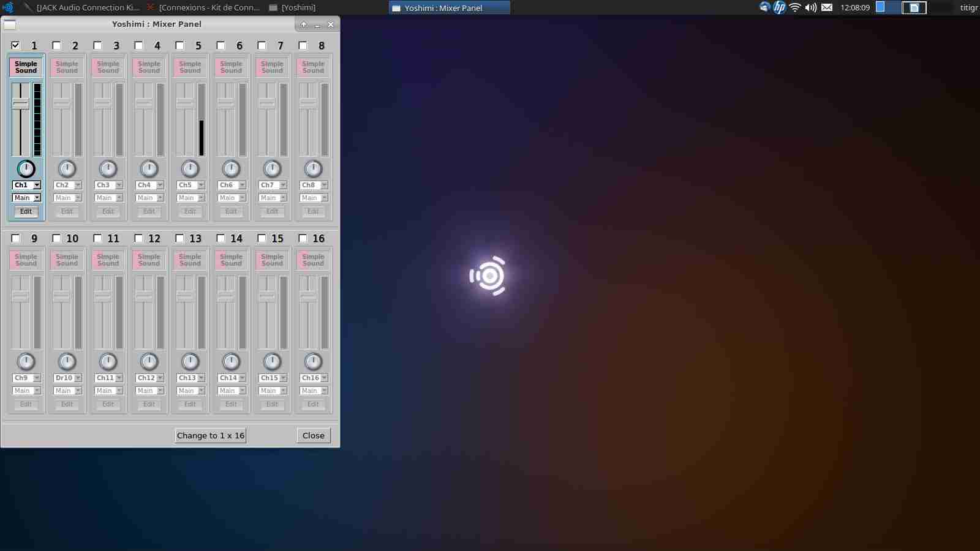Open the Wi-Fi network indicator
Screen dimensions: 980x551
pos(795,7)
